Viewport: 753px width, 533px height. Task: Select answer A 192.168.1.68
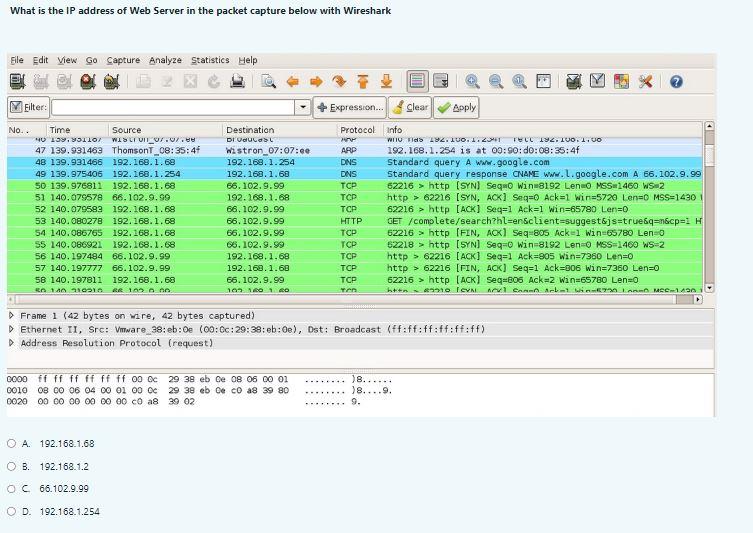click(x=12, y=444)
